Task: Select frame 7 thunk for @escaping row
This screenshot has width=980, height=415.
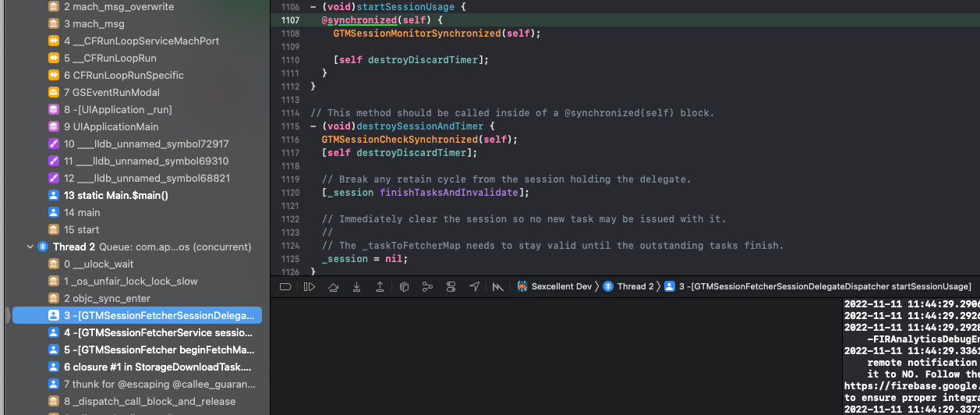Action: (136, 384)
